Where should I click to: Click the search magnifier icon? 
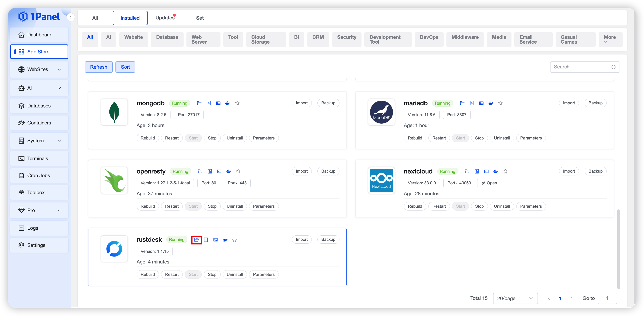613,67
